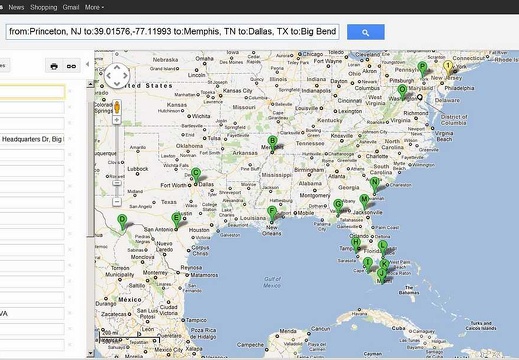Click the Philadelphia label on the map
The width and height of the screenshot is (519, 360).
click(x=459, y=88)
